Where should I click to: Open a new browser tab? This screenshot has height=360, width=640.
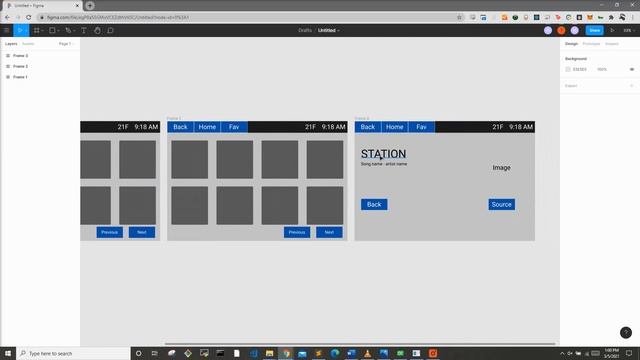coord(90,5)
